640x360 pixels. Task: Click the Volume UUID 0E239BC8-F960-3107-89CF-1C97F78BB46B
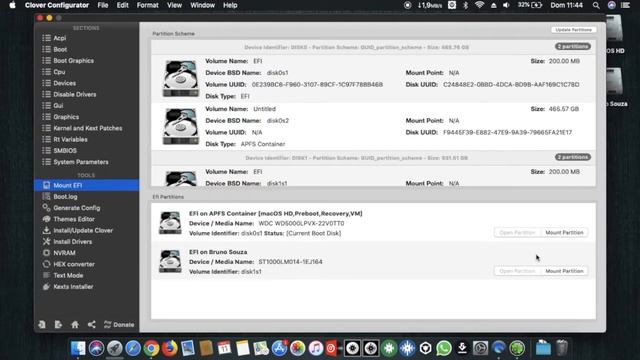click(317, 84)
